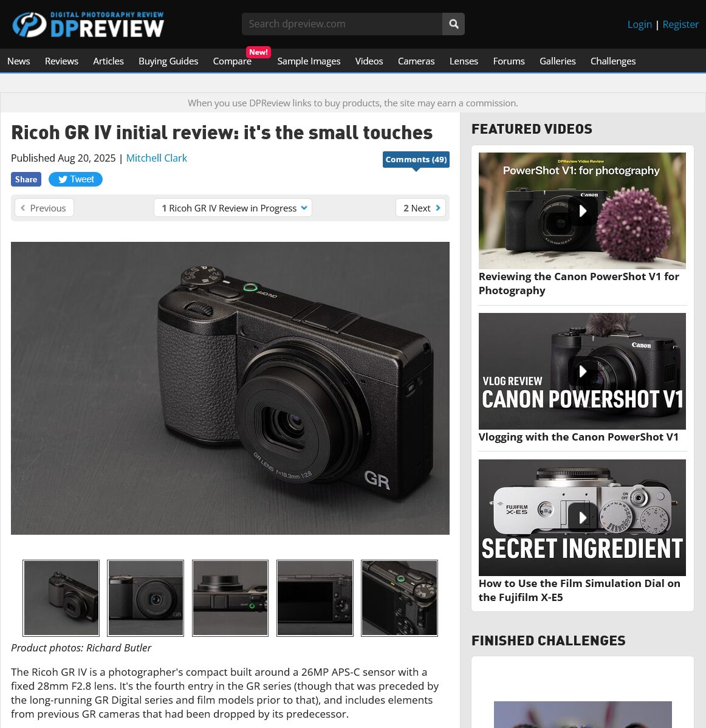Tweet this article
This screenshot has height=728, width=706.
[x=76, y=179]
